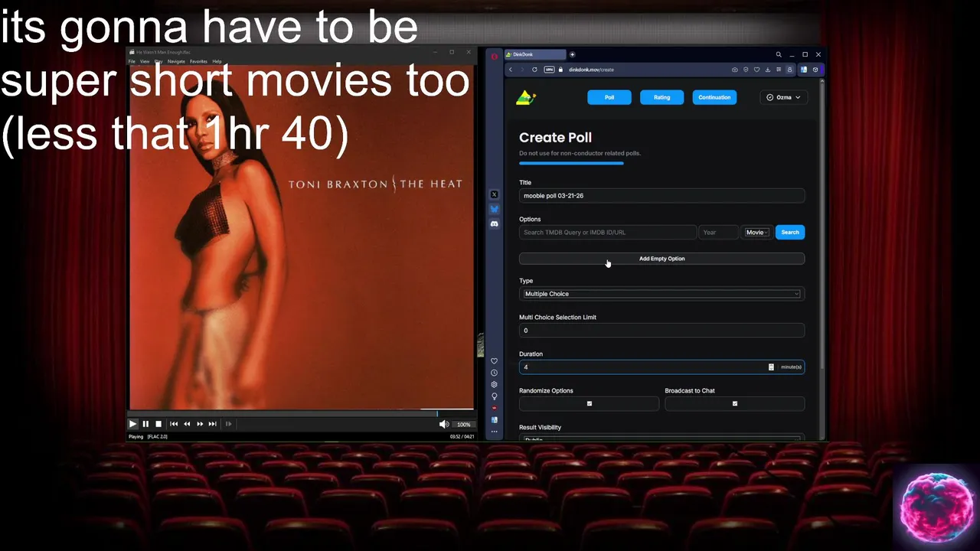Stop playback in the media player

[x=158, y=424]
